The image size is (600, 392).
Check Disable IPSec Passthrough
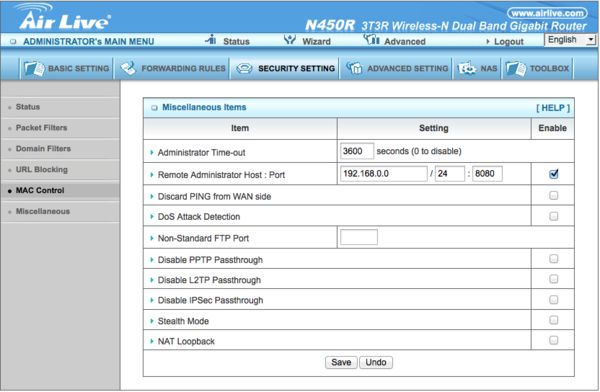coord(553,299)
